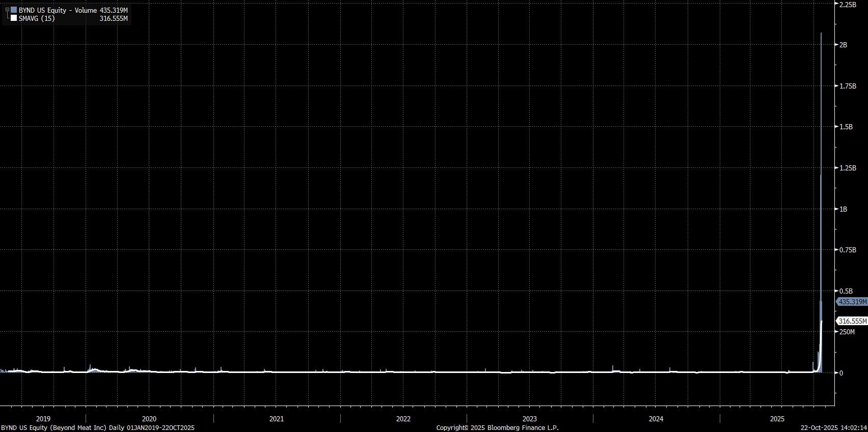Select the SMAVG (15) legend entry
The image size is (868, 432).
37,19
